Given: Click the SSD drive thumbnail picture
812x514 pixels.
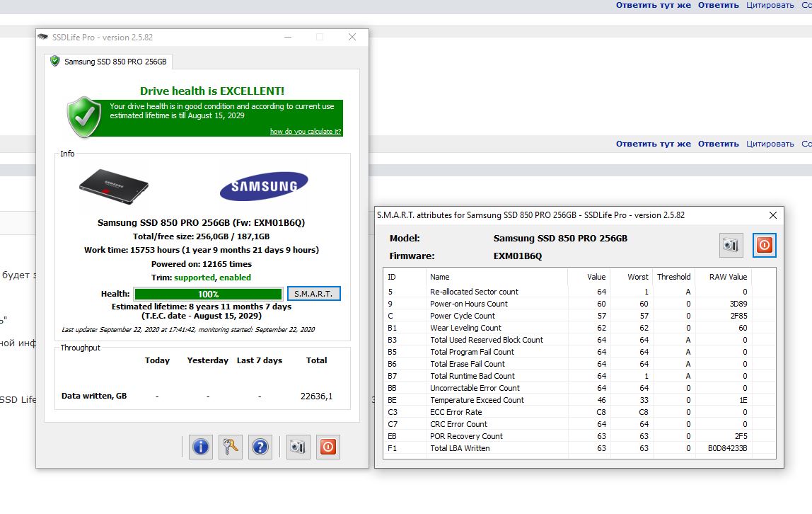Looking at the screenshot, I should tap(114, 186).
